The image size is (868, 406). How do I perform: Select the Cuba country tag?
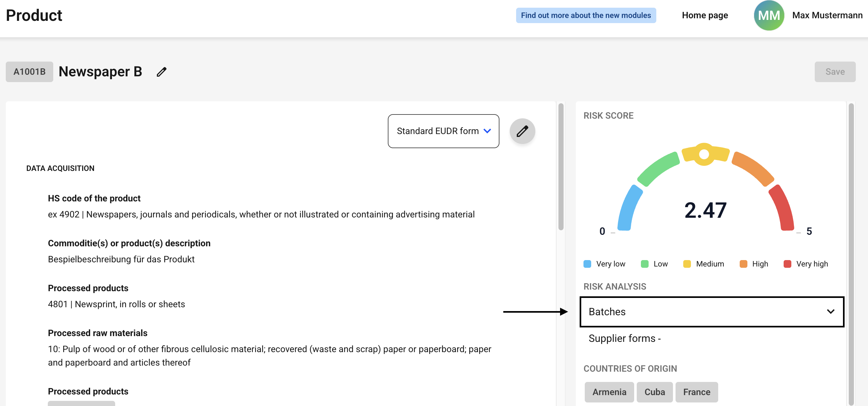pyautogui.click(x=654, y=392)
